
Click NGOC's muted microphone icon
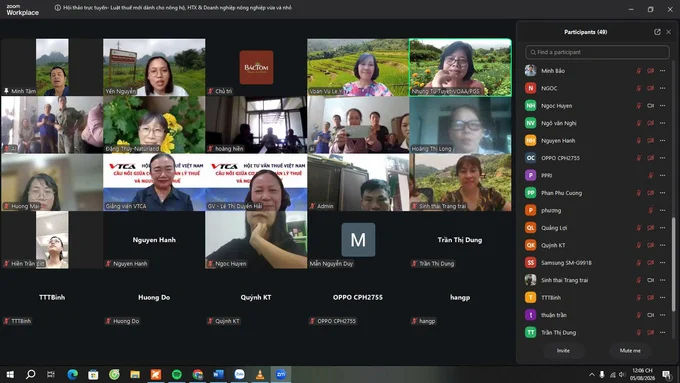639,88
